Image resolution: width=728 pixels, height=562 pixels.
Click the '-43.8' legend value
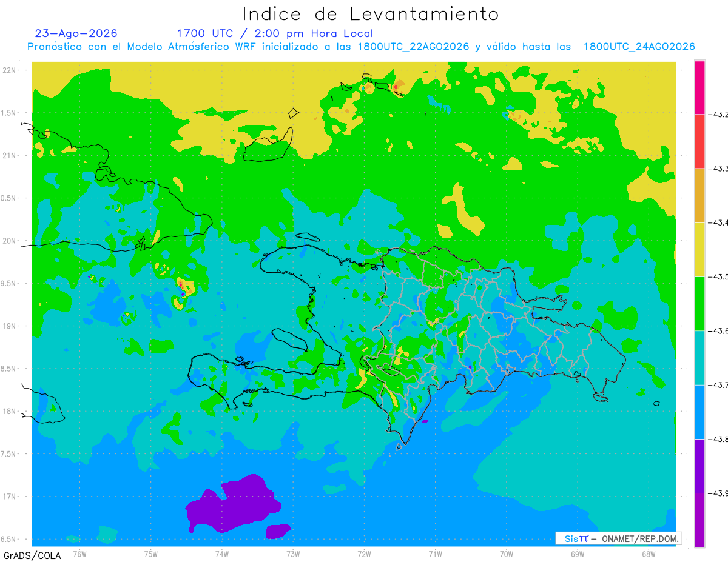click(x=718, y=438)
